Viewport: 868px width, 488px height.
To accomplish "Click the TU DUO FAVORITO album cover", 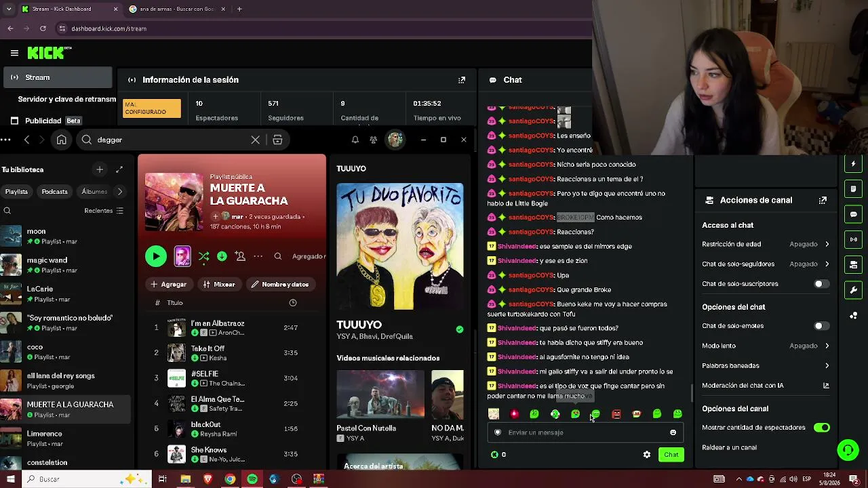I will pos(400,246).
